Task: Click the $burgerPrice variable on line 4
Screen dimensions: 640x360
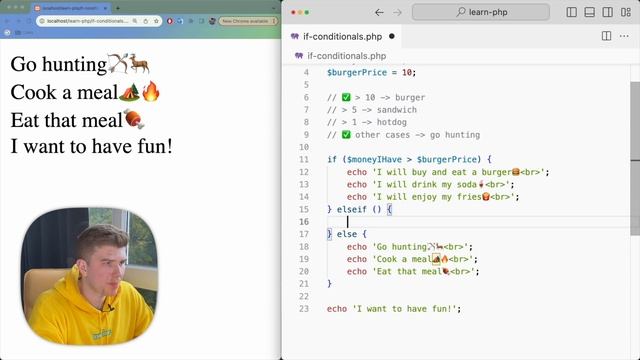Action: pos(357,73)
